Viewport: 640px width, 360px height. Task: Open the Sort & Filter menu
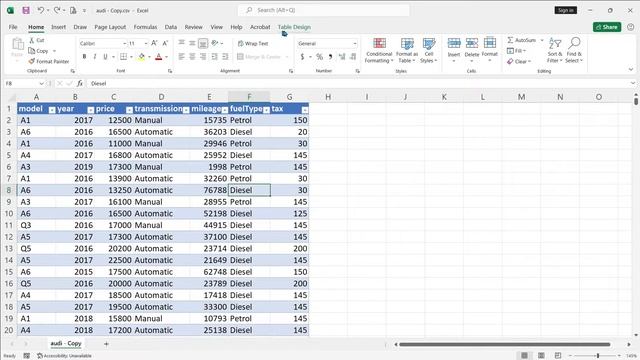(x=555, y=50)
